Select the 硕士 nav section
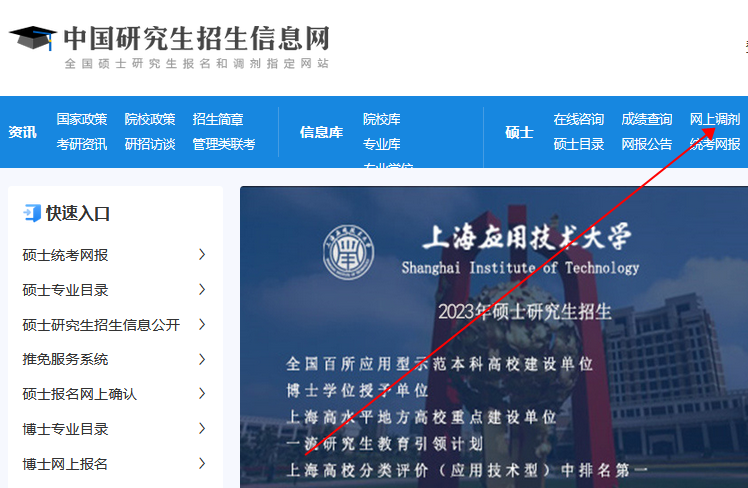 pos(519,132)
